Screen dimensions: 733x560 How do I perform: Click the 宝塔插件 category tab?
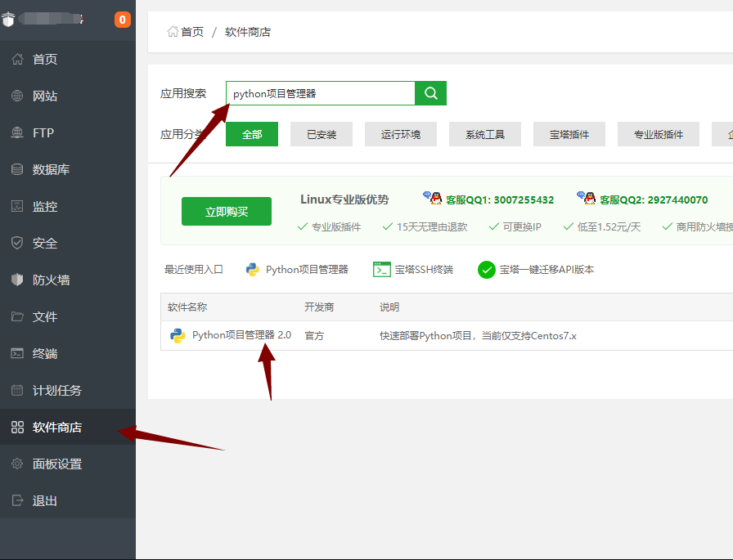569,135
